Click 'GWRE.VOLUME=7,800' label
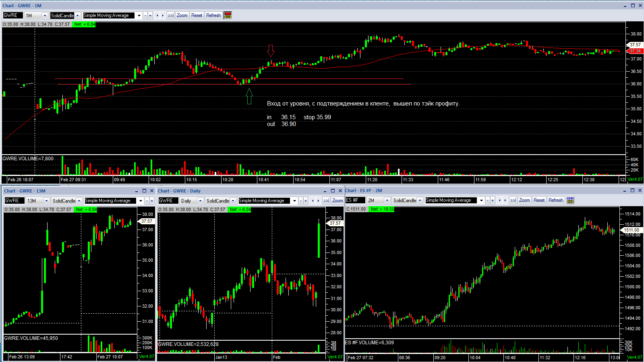 pyautogui.click(x=28, y=158)
